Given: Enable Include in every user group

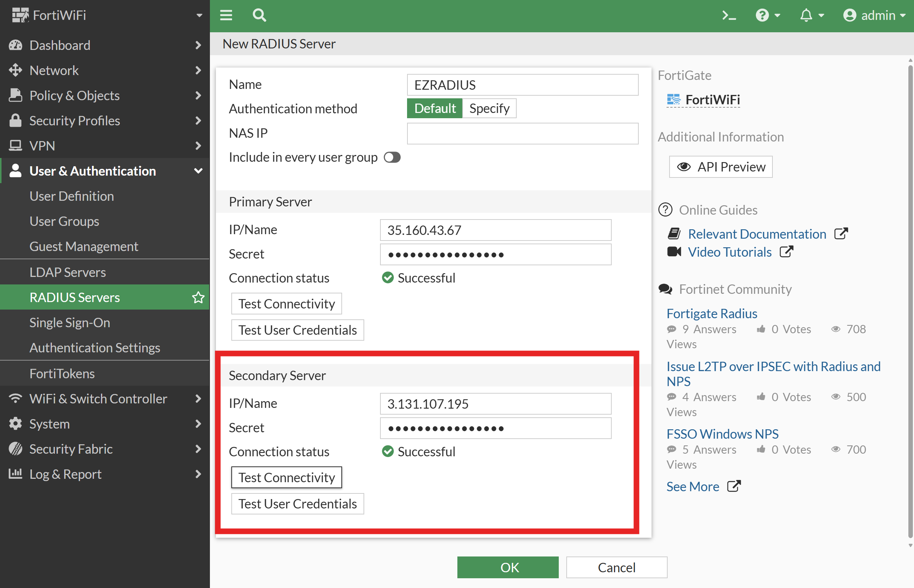Looking at the screenshot, I should point(392,157).
